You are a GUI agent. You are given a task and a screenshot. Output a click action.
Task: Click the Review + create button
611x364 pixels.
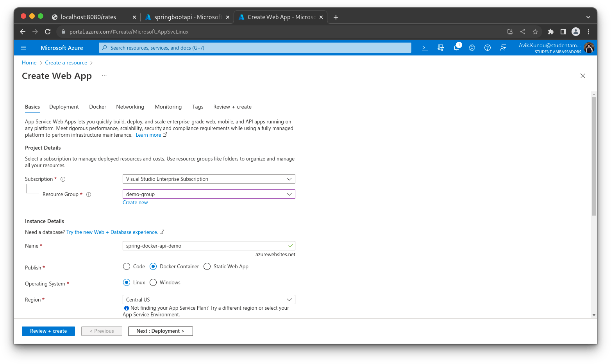48,331
